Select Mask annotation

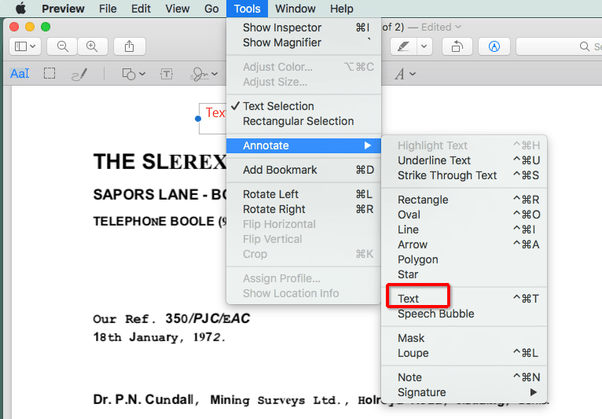464,338
